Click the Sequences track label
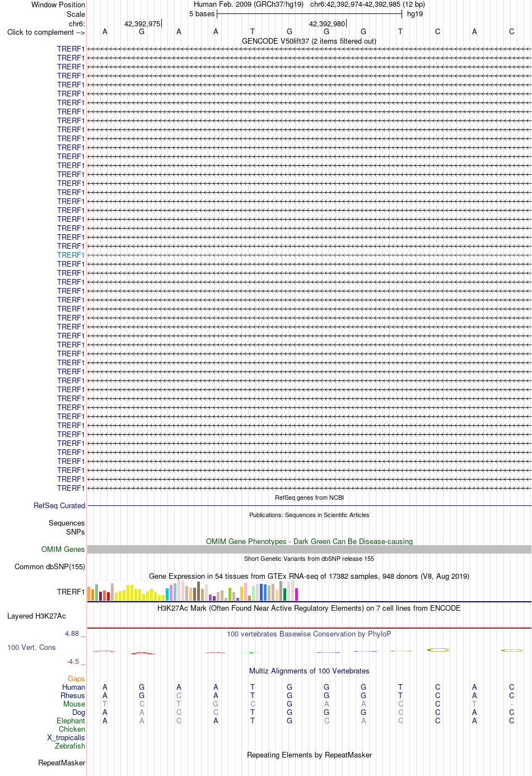Viewport: 532px width, 776px height. click(67, 523)
